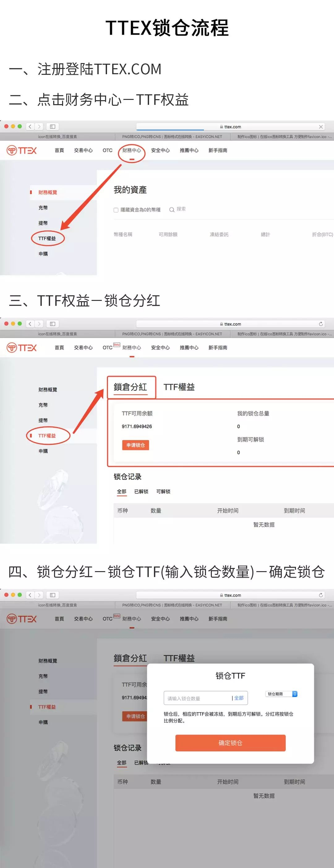Open 制作ico图标 browser tab on 我的資產 screenshot

click(x=282, y=137)
